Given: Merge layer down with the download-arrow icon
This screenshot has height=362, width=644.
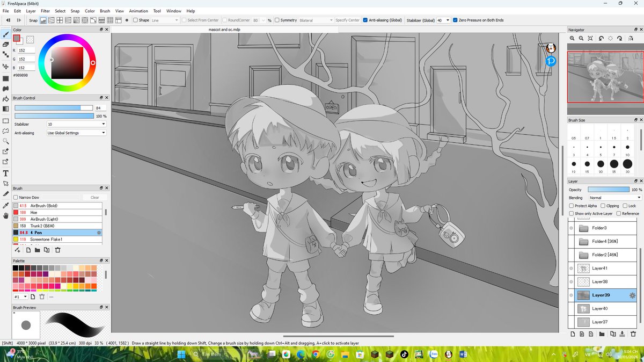Looking at the screenshot, I should point(621,334).
